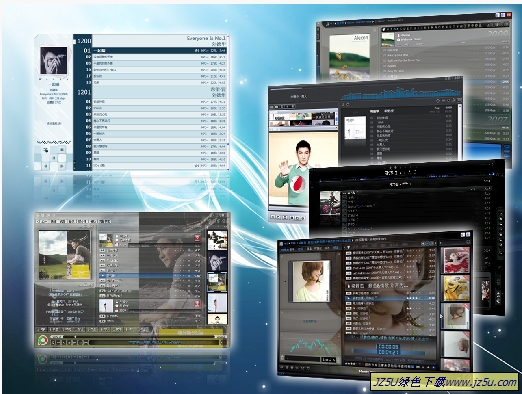
Task: Click the next-track arrow in light blue skin
Action: tap(62, 166)
